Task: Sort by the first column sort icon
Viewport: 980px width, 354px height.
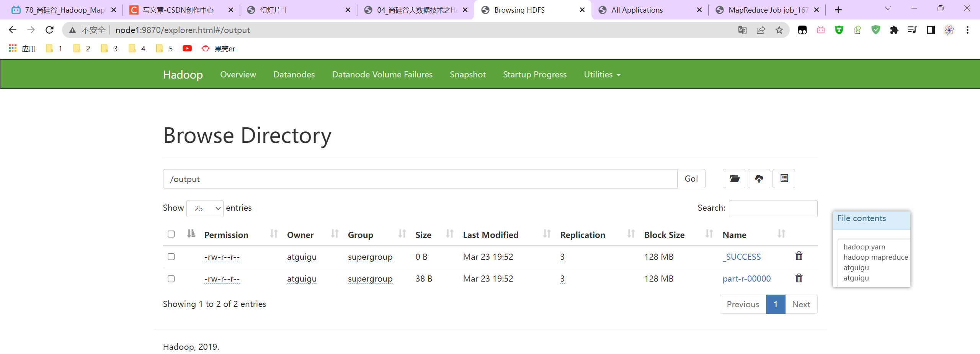Action: coord(191,234)
